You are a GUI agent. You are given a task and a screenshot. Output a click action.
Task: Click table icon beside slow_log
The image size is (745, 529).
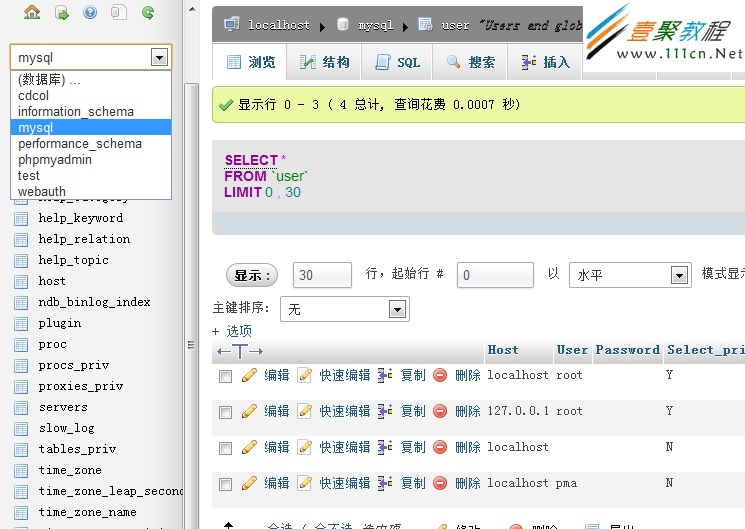pos(21,429)
